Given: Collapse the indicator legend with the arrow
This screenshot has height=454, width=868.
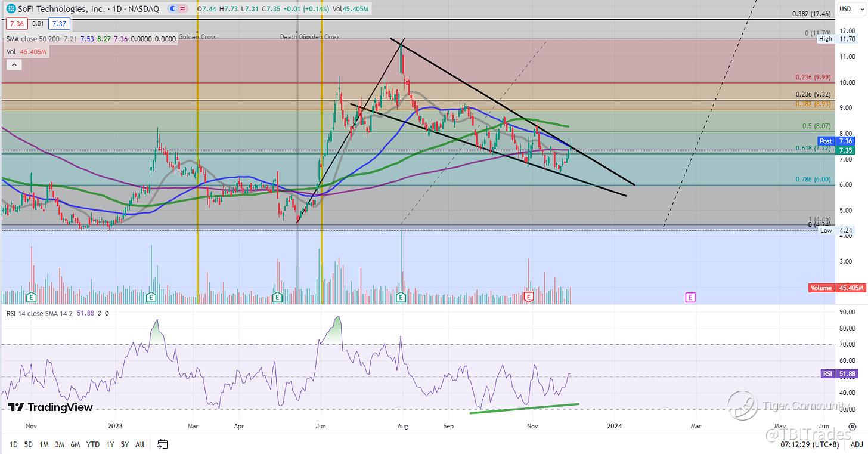Looking at the screenshot, I should 13,65.
